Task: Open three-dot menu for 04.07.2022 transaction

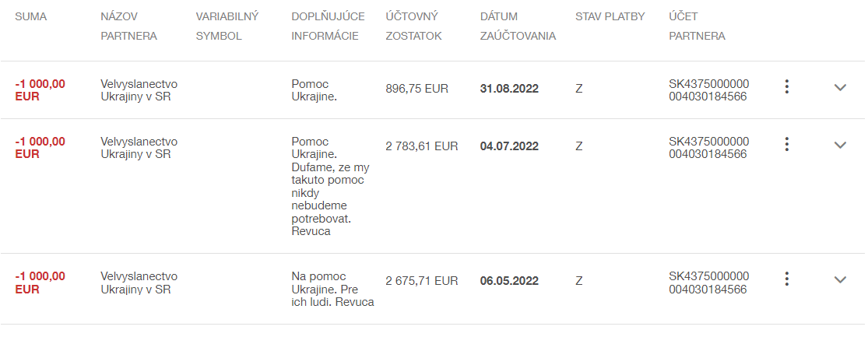Action: point(787,144)
